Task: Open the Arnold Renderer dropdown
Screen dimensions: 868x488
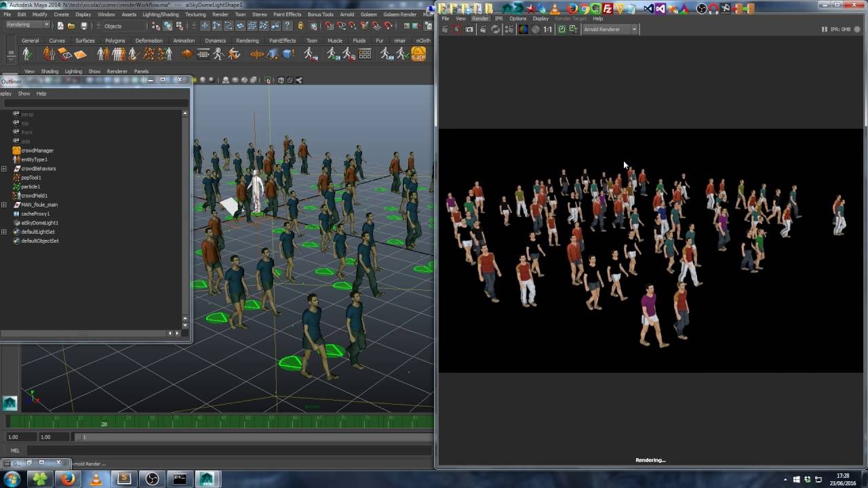Action: click(610, 30)
